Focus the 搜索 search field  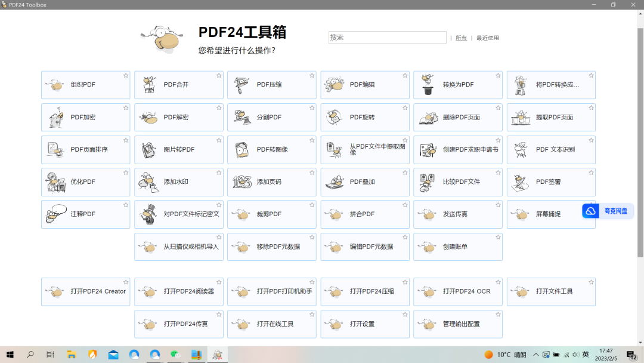click(x=388, y=38)
